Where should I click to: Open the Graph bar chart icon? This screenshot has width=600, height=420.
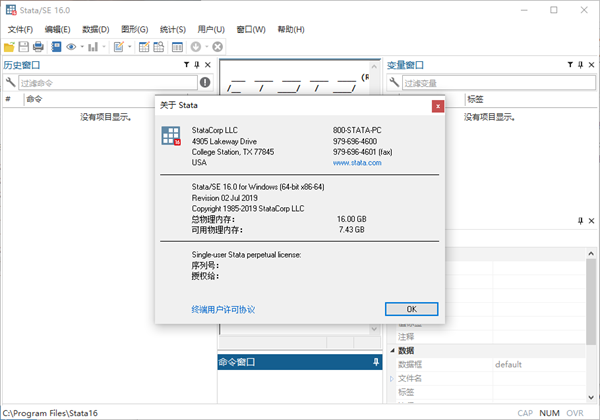(x=93, y=47)
